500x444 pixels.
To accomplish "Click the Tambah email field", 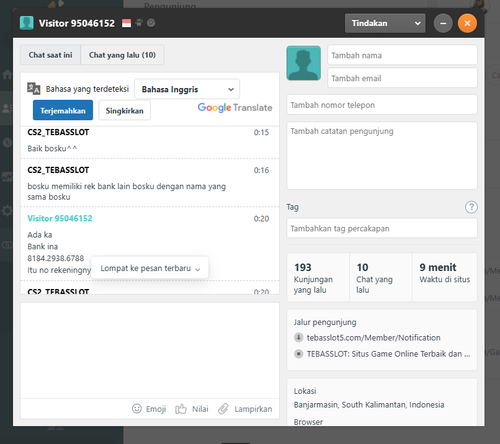I will [402, 78].
